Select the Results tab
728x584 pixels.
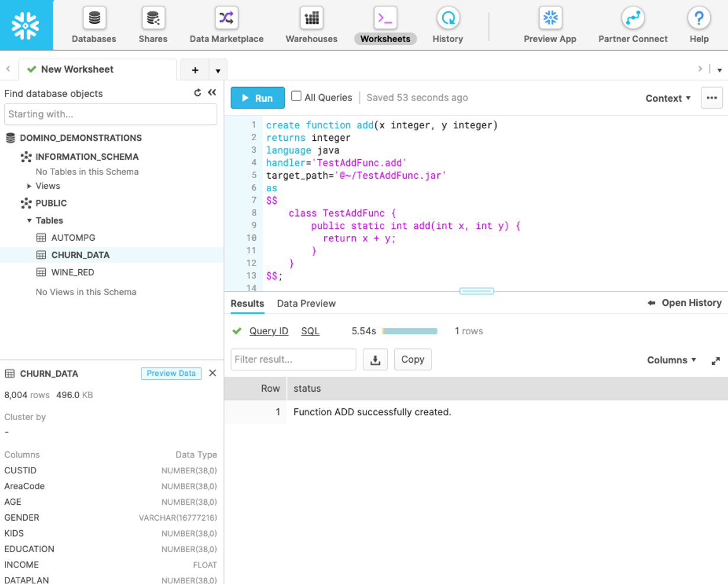(247, 304)
